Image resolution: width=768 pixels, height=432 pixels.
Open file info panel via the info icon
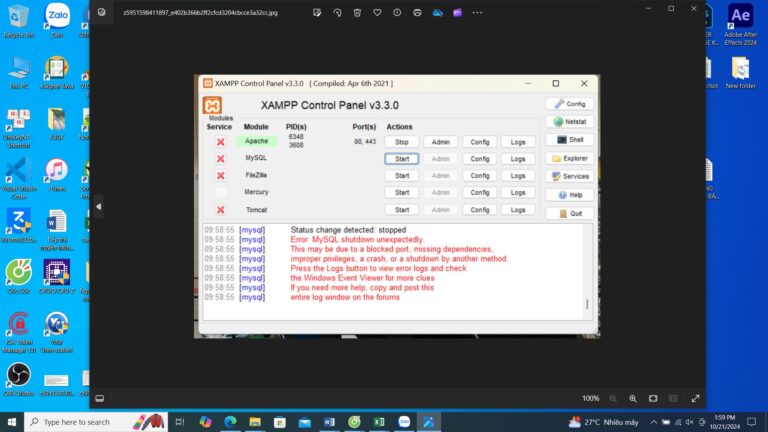point(397,13)
